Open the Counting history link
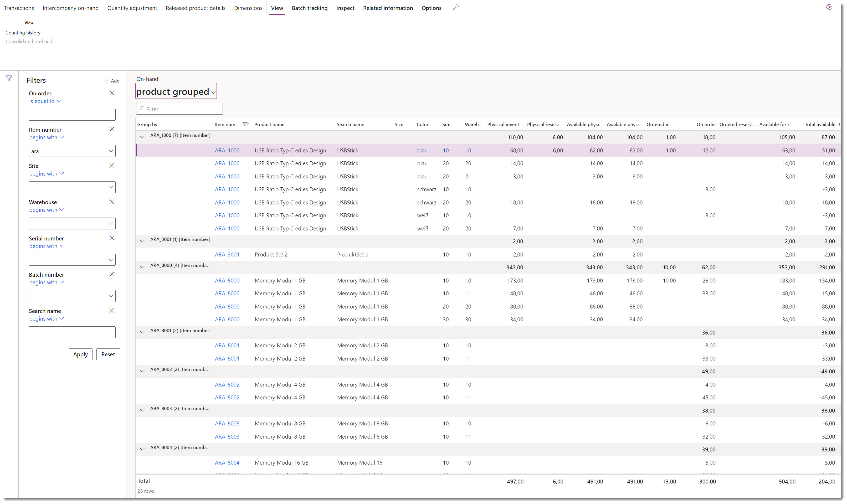This screenshot has width=847, height=504. tap(23, 33)
